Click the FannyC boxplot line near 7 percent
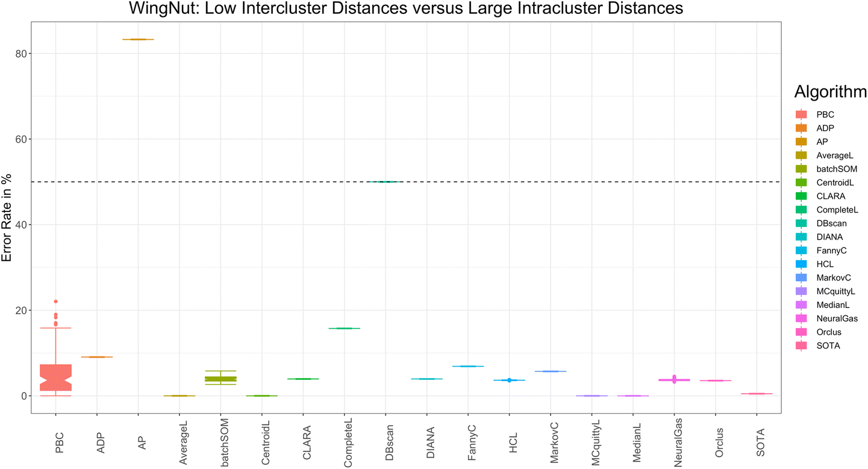The width and height of the screenshot is (868, 469). tap(467, 366)
